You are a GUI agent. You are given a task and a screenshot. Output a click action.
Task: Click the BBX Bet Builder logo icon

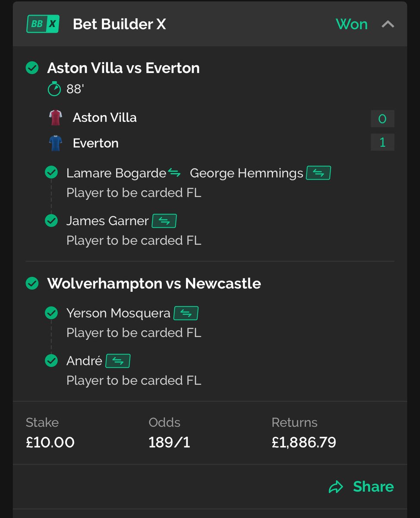pyautogui.click(x=43, y=24)
